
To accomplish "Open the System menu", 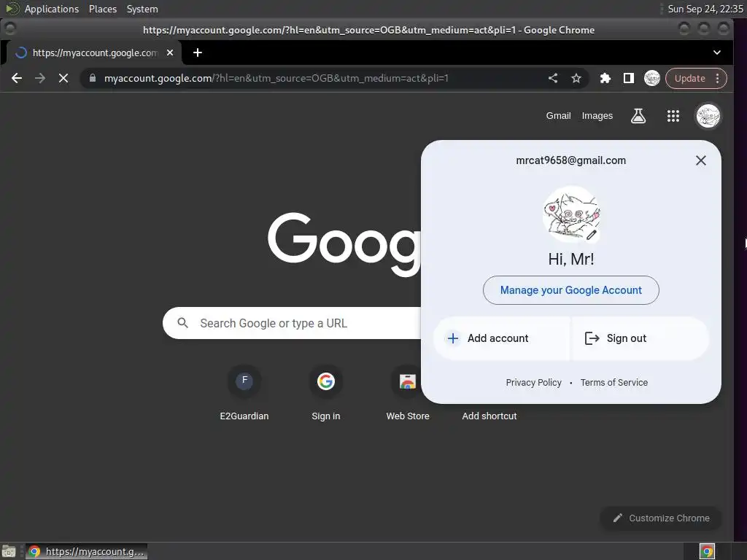I will click(x=142, y=9).
